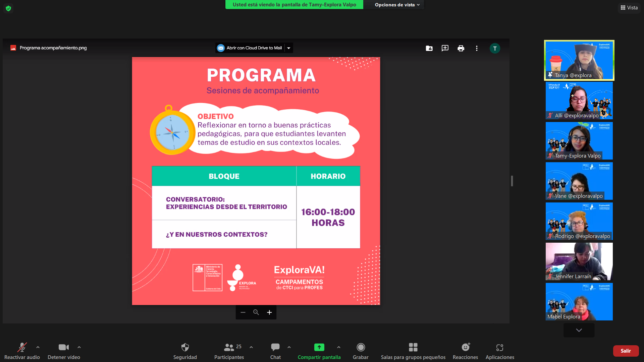The height and width of the screenshot is (362, 644).
Task: Unmute with Reactivar audio
Action: 22,347
